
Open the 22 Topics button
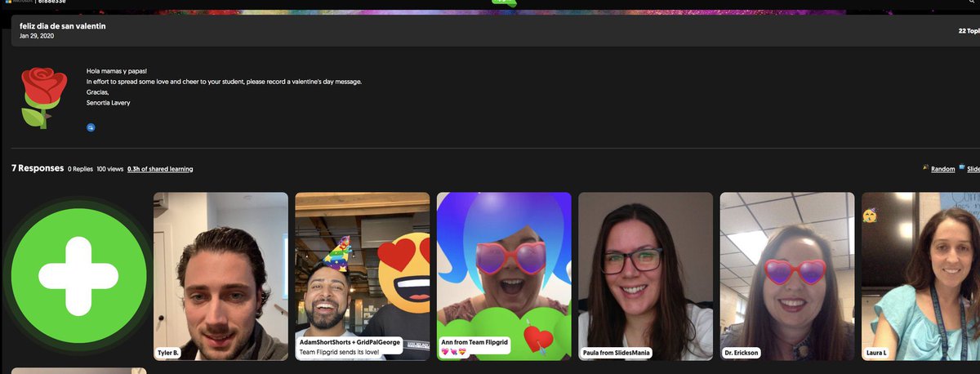pyautogui.click(x=969, y=30)
